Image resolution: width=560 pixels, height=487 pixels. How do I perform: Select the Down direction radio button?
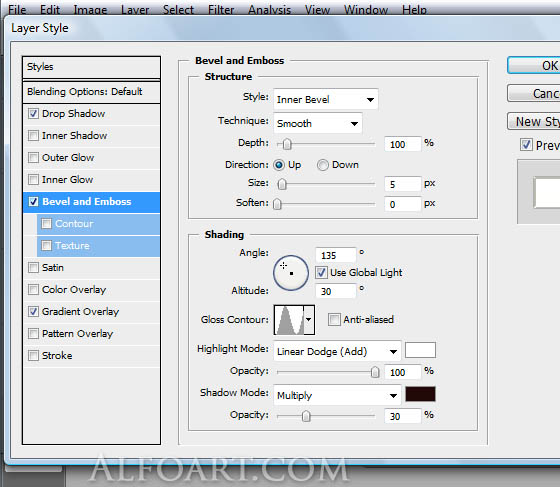pyautogui.click(x=322, y=165)
